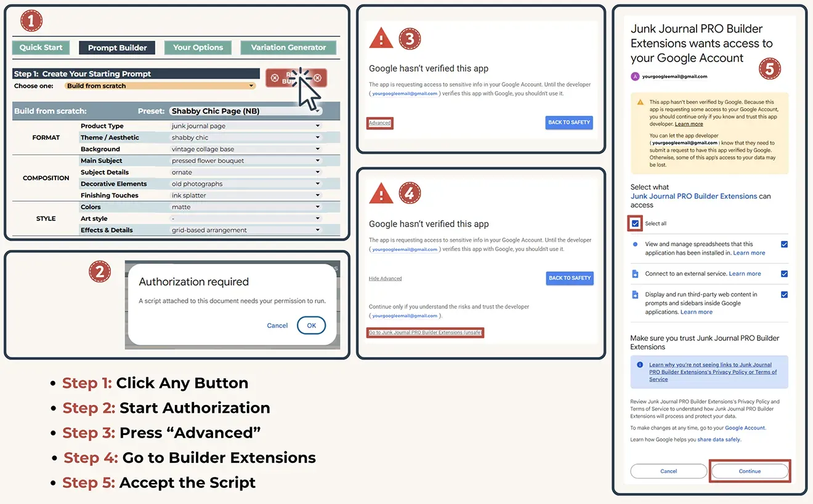
Task: Open the Build from scratch dropdown
Action: coord(160,86)
